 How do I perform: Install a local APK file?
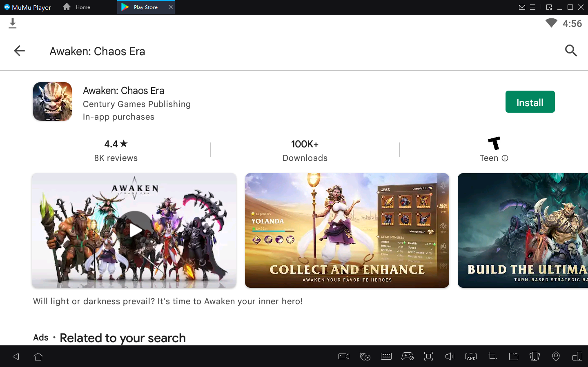[471, 356]
